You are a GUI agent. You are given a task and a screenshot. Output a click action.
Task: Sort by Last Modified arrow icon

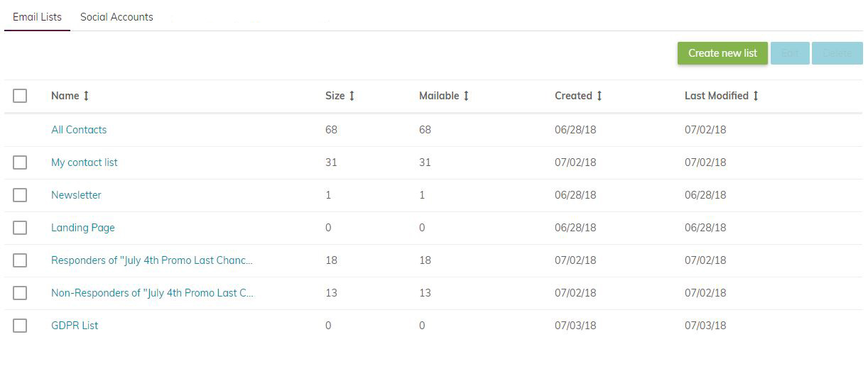click(756, 96)
